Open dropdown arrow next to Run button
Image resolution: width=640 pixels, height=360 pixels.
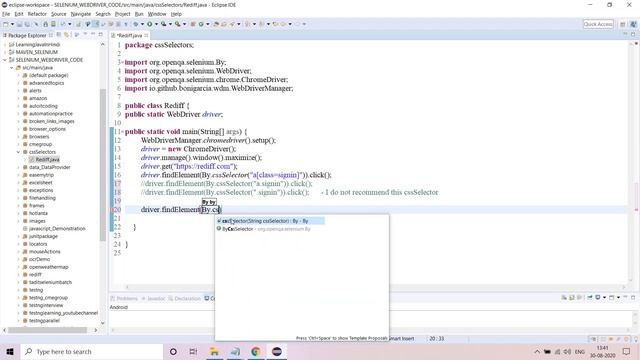tap(156, 24)
